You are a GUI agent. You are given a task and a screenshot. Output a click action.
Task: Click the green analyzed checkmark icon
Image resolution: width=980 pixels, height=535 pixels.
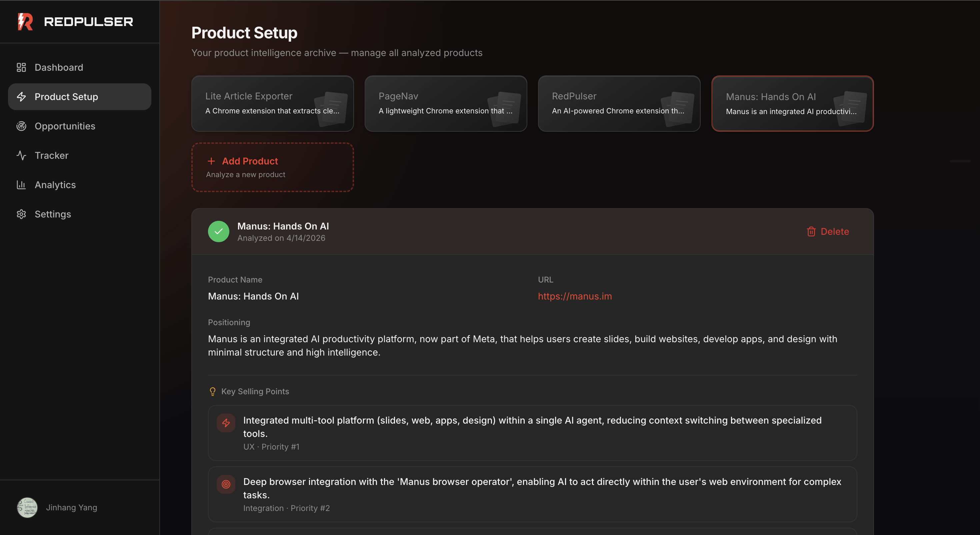pyautogui.click(x=218, y=231)
